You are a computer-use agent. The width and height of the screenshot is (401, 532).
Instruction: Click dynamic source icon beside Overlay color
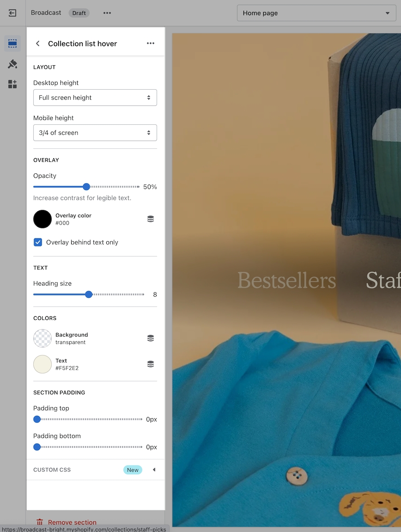151,219
